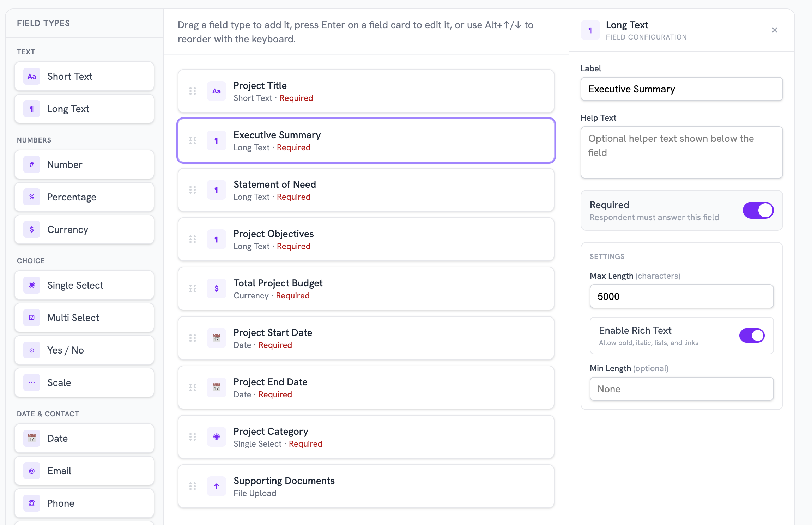Screen dimensions: 812x525
Task: Click the Multi Select checkbox icon in palette
Action: coord(32,318)
